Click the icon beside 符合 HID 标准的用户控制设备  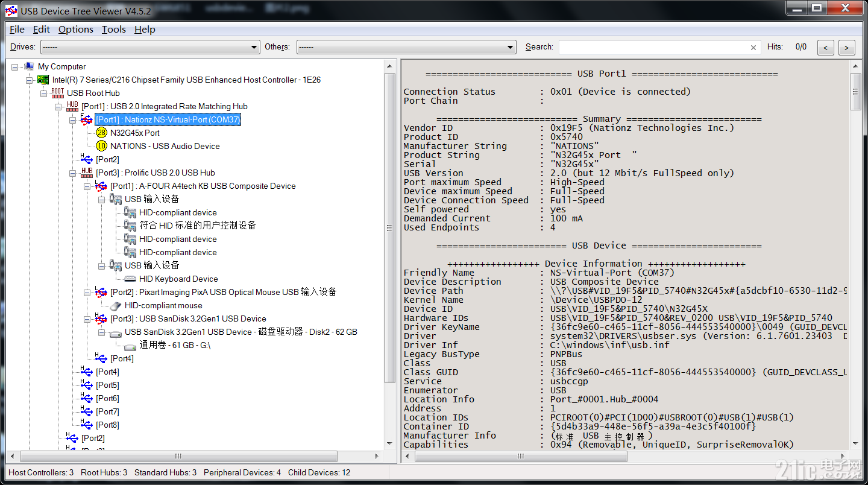coord(130,226)
